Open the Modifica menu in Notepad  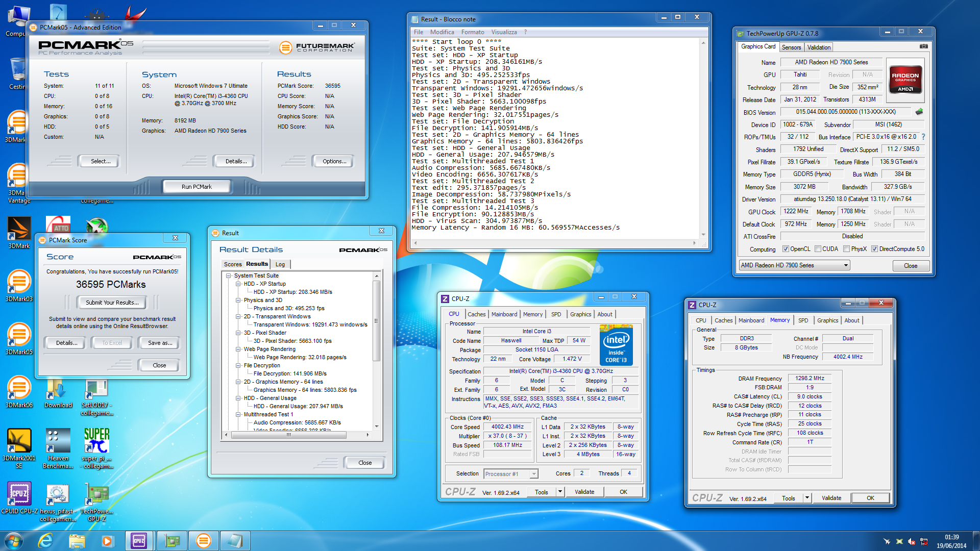coord(442,32)
